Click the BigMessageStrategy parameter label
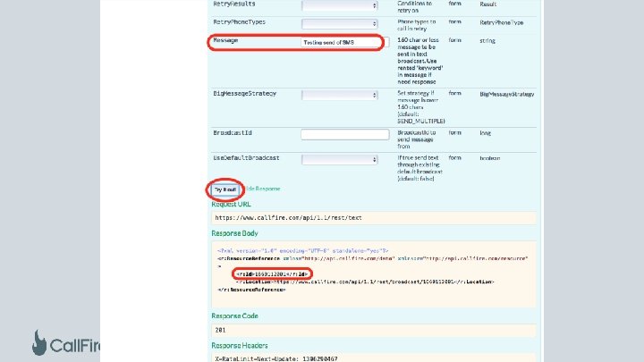This screenshot has width=644, height=362. [245, 94]
